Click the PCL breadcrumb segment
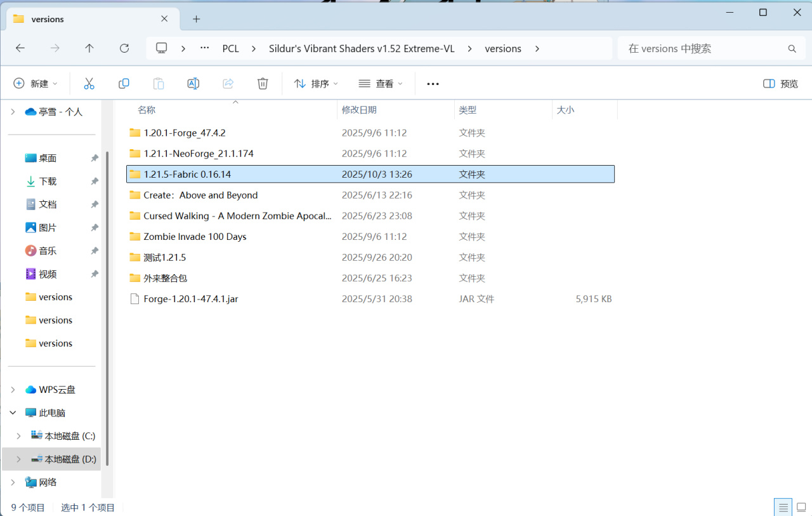 [230, 48]
